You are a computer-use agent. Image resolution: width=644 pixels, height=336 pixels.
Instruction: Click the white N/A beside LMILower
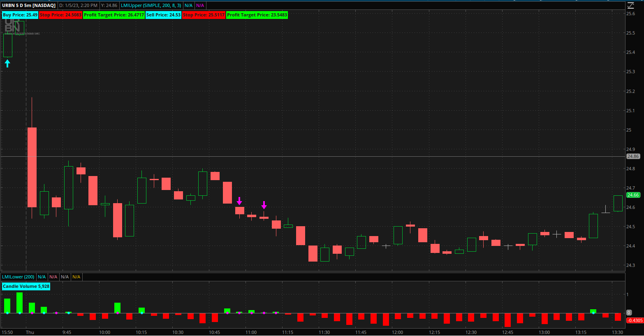[x=65, y=277]
